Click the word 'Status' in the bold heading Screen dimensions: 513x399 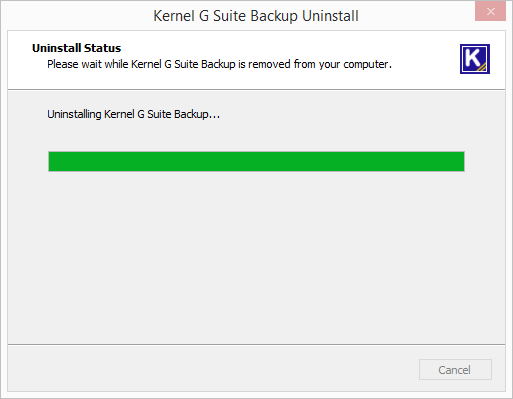(x=102, y=48)
